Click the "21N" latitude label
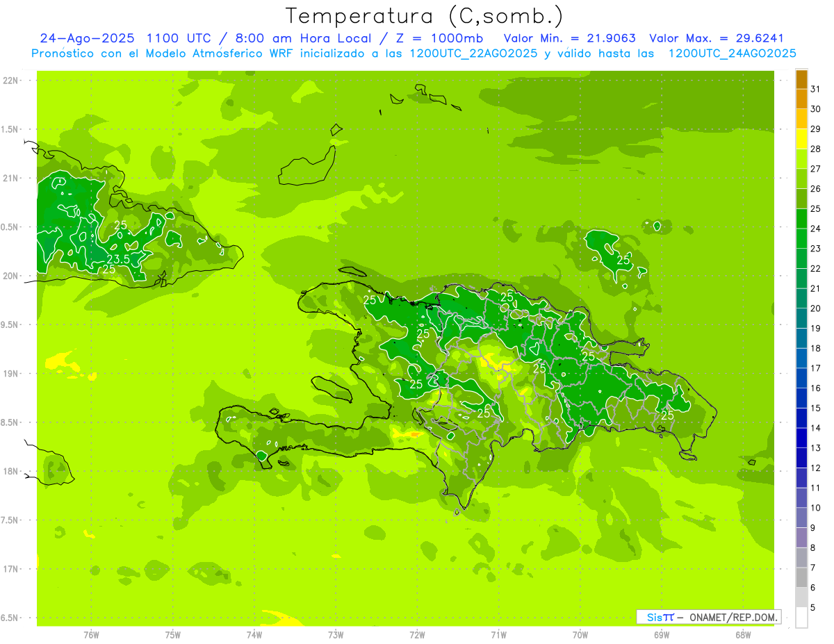 (x=11, y=178)
